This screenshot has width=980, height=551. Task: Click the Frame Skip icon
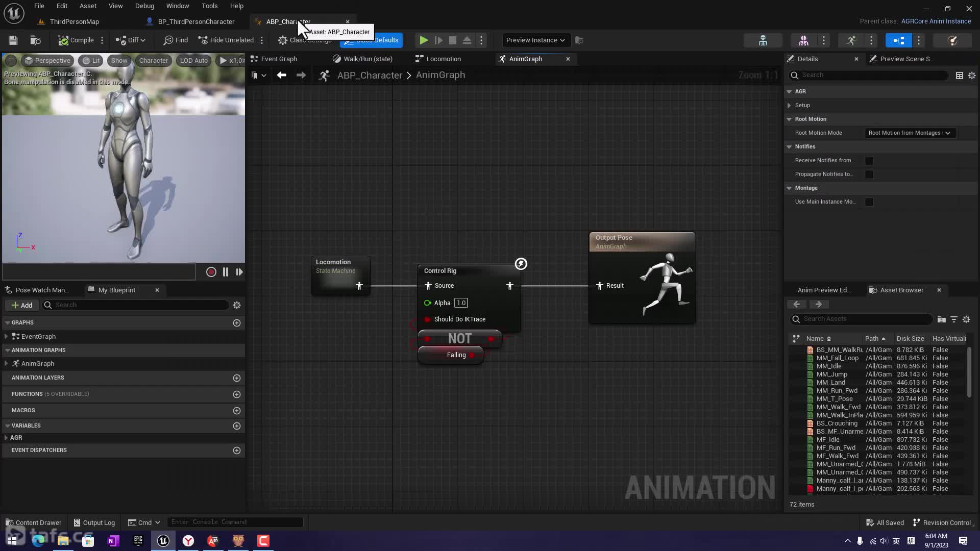[x=438, y=40]
